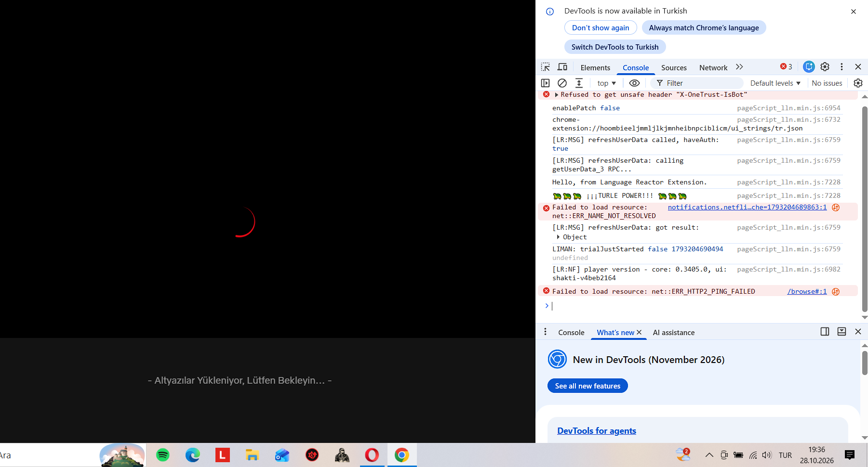
Task: Click Switch DevTools to Turkish
Action: [x=615, y=47]
